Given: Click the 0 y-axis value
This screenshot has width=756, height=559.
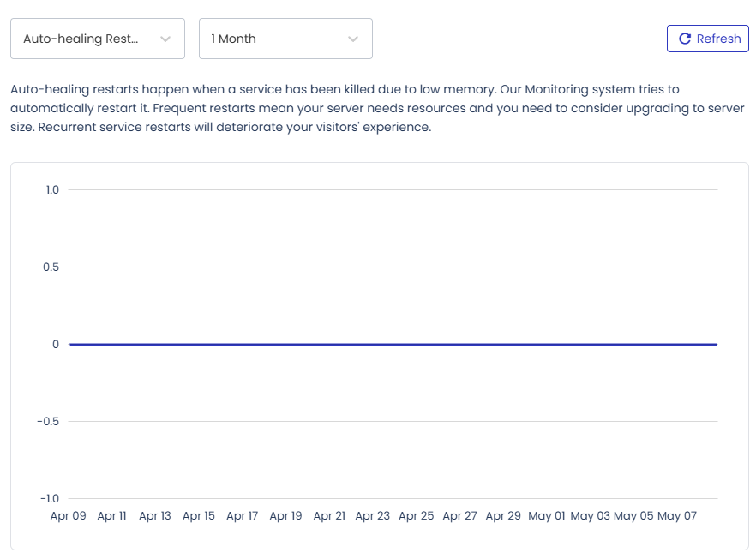Looking at the screenshot, I should 56,345.
